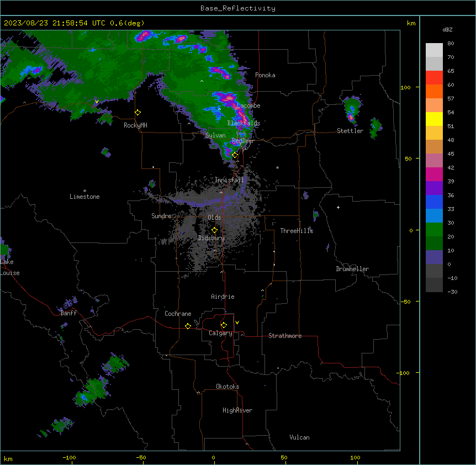The image size is (476, 465).
Task: Click the Base_Reflectivity title text
Action: pos(238,8)
